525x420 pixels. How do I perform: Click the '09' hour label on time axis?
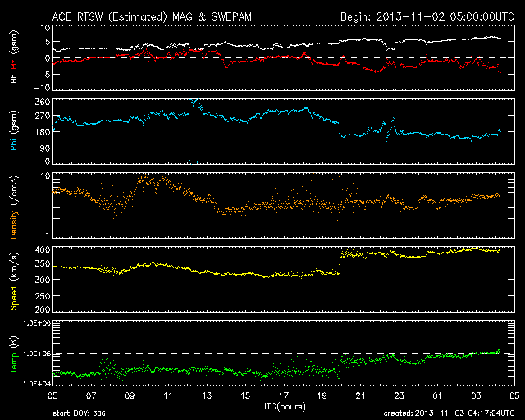(130, 395)
